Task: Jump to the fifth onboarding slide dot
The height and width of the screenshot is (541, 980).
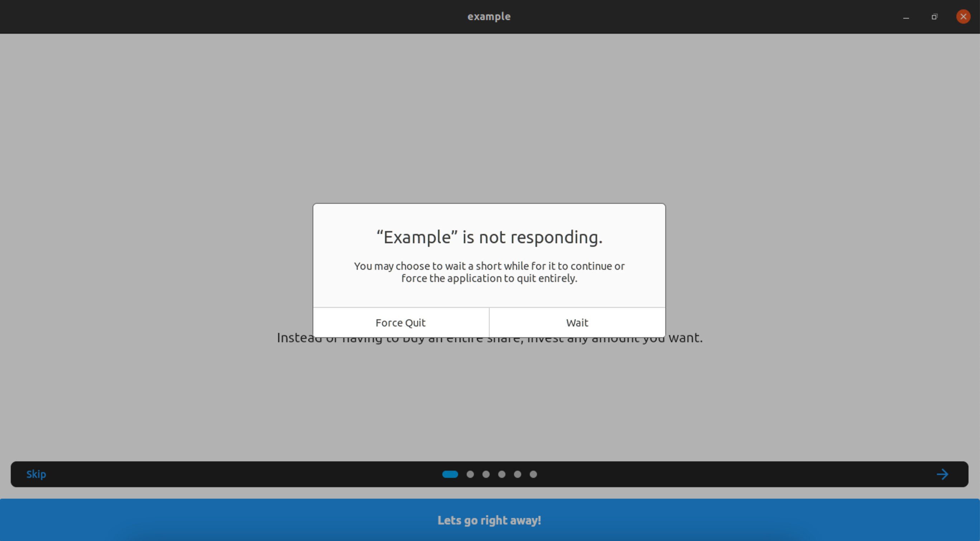Action: tap(517, 474)
